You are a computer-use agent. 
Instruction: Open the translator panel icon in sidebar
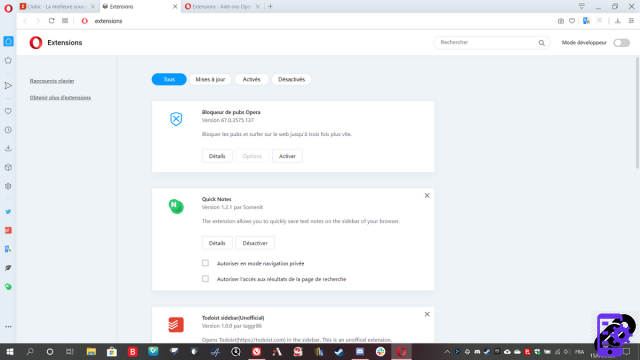point(8,249)
